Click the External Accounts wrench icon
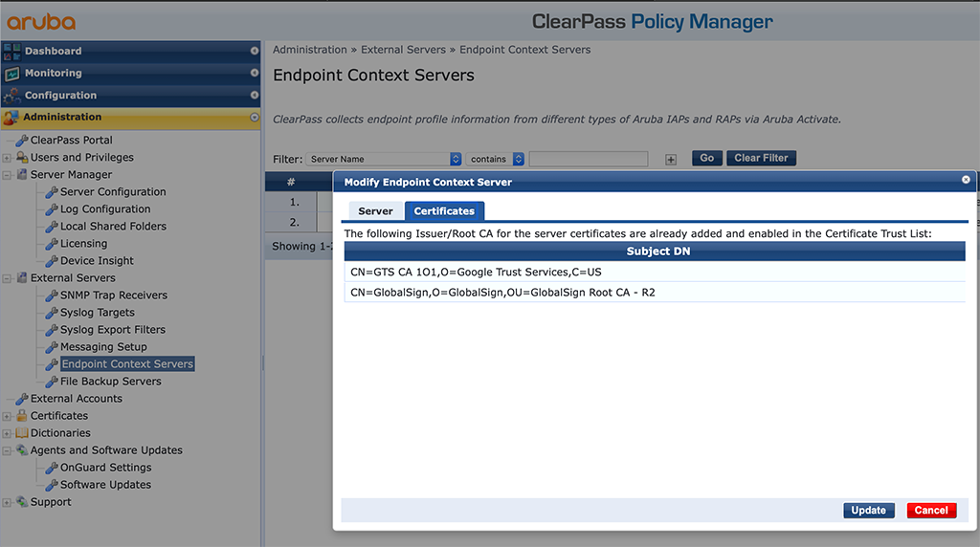Screen dimensions: 980x547 pyautogui.click(x=22, y=399)
